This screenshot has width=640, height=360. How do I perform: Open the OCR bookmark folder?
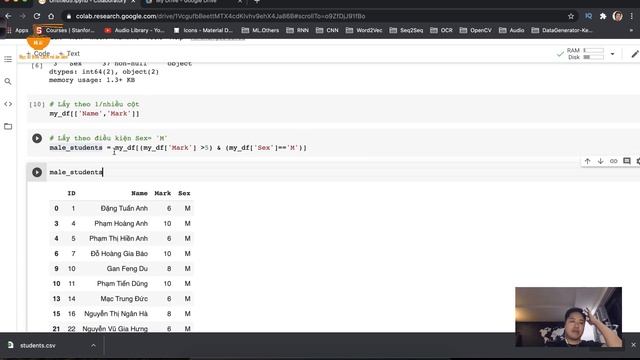(442, 30)
